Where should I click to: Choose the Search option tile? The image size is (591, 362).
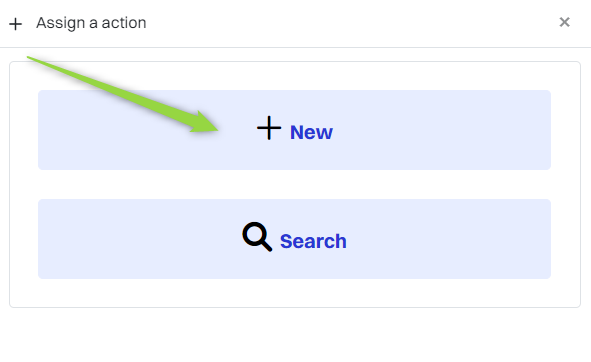pos(294,239)
